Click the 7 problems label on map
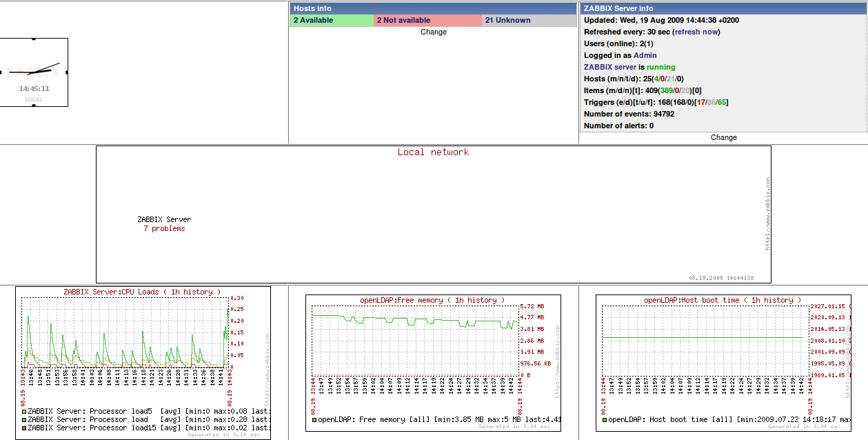868x440 pixels. tap(164, 228)
